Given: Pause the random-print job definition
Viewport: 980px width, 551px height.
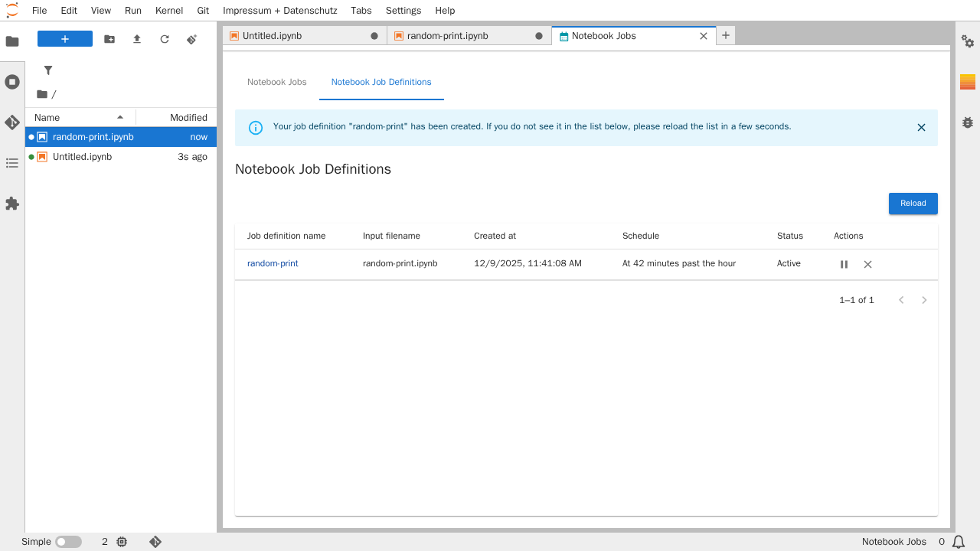Looking at the screenshot, I should click(x=844, y=264).
